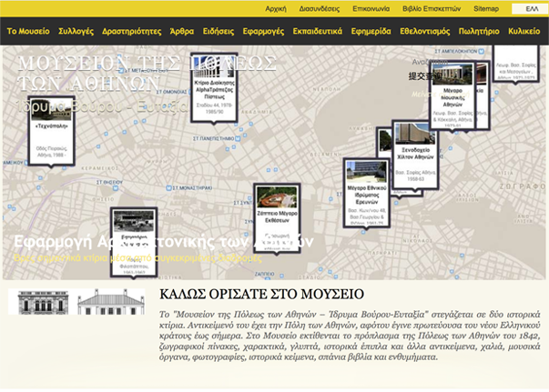The image size is (549, 392).
Task: Select the ΕΛΛ language switcher
Action: tap(530, 9)
